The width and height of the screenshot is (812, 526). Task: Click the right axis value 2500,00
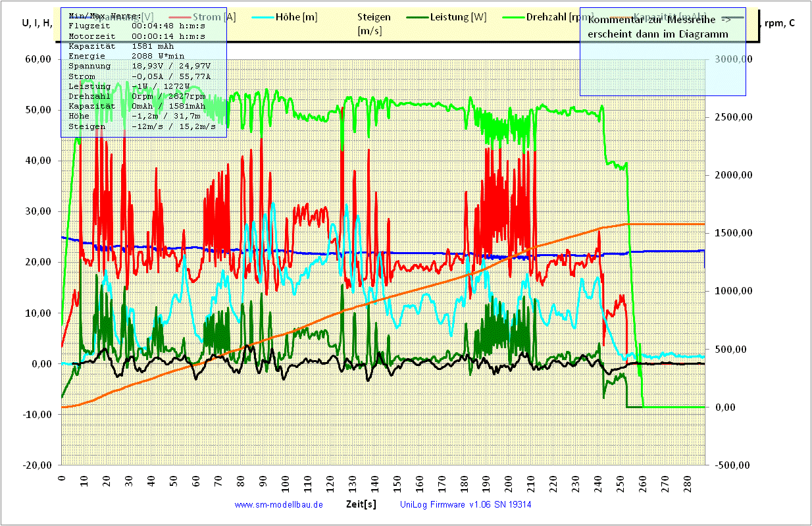click(x=732, y=117)
